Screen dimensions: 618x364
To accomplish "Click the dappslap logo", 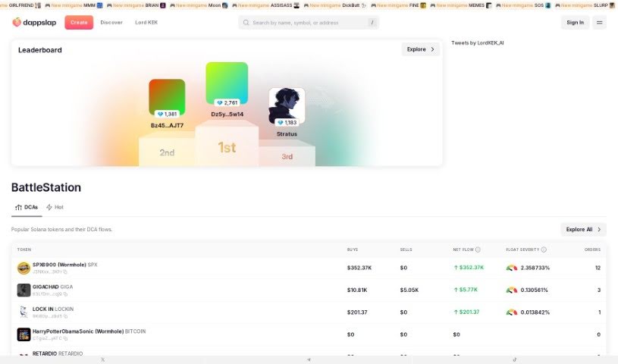I will [x=34, y=23].
